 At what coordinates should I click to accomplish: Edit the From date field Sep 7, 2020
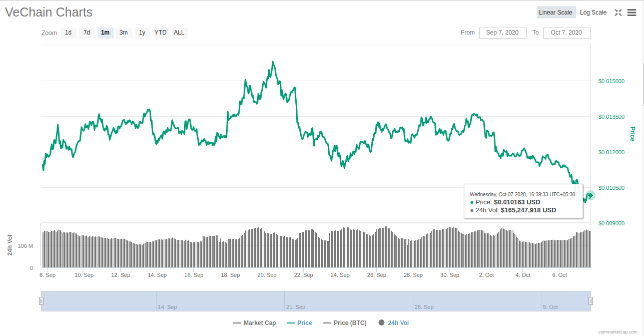point(503,33)
